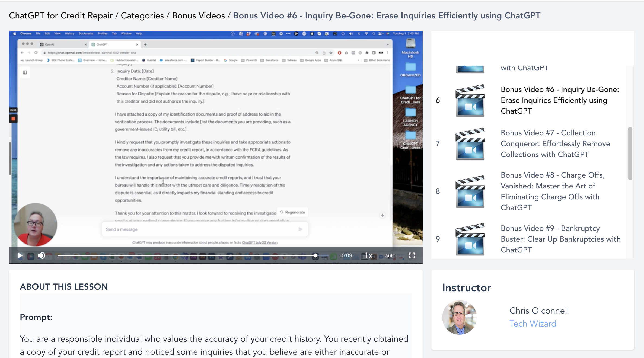Screen dimensions: 644x358
Task: Open the auto quality setting
Action: point(390,255)
